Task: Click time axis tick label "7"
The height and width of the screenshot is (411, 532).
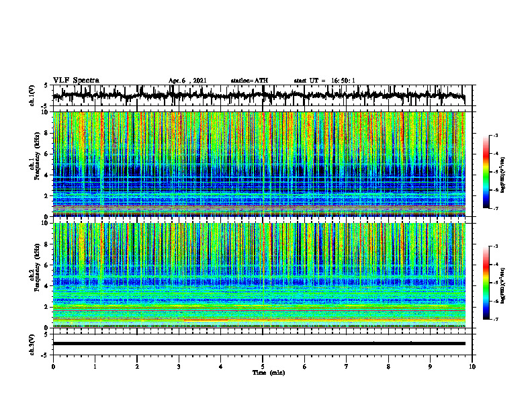Action: 347,367
